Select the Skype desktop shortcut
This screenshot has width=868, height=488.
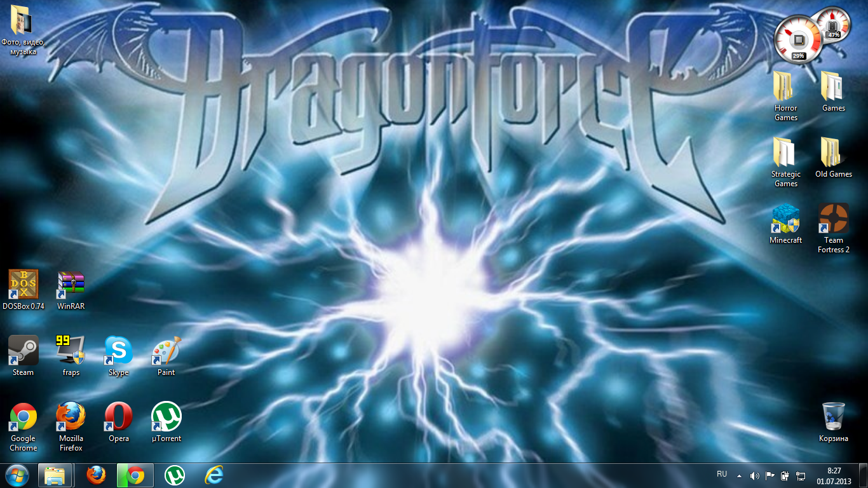tap(119, 355)
